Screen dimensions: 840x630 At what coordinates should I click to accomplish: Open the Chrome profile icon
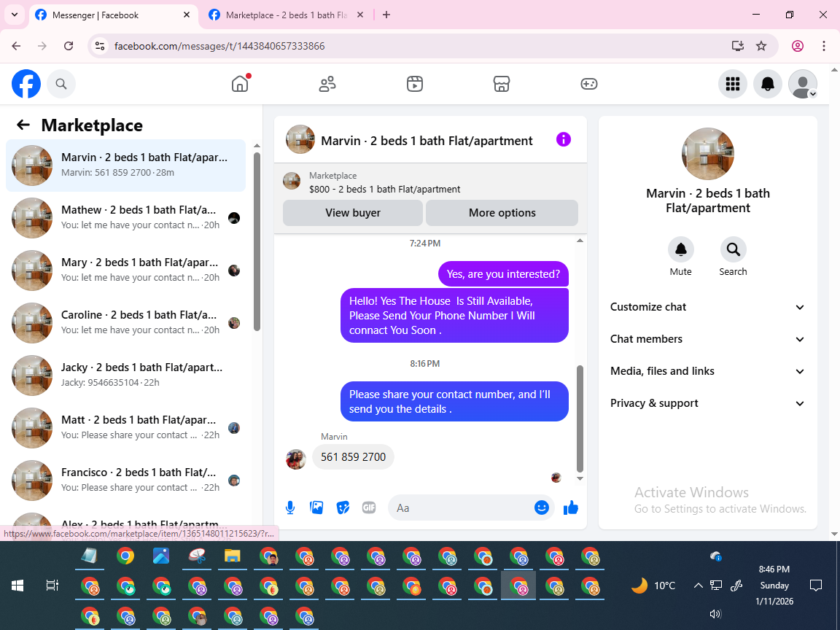(x=798, y=46)
